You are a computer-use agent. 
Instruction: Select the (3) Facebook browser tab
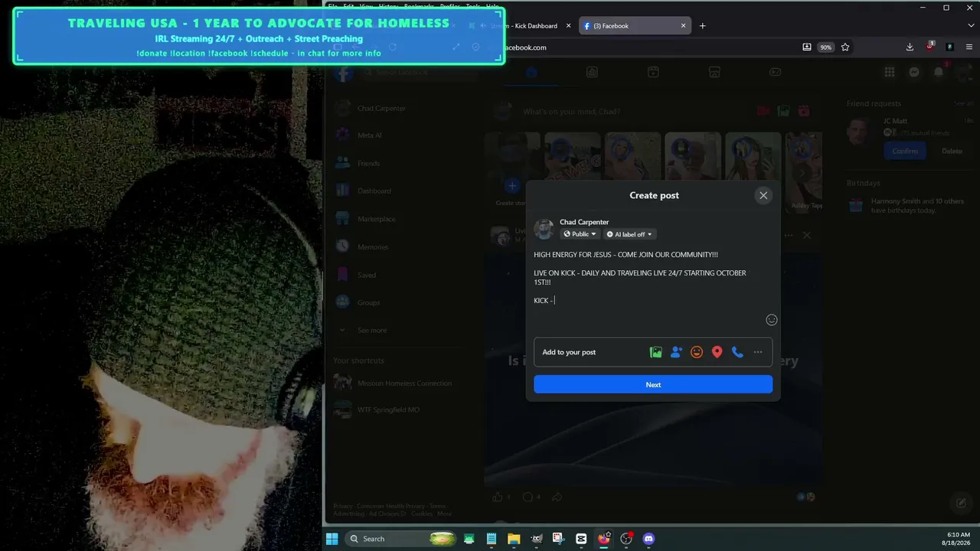635,26
